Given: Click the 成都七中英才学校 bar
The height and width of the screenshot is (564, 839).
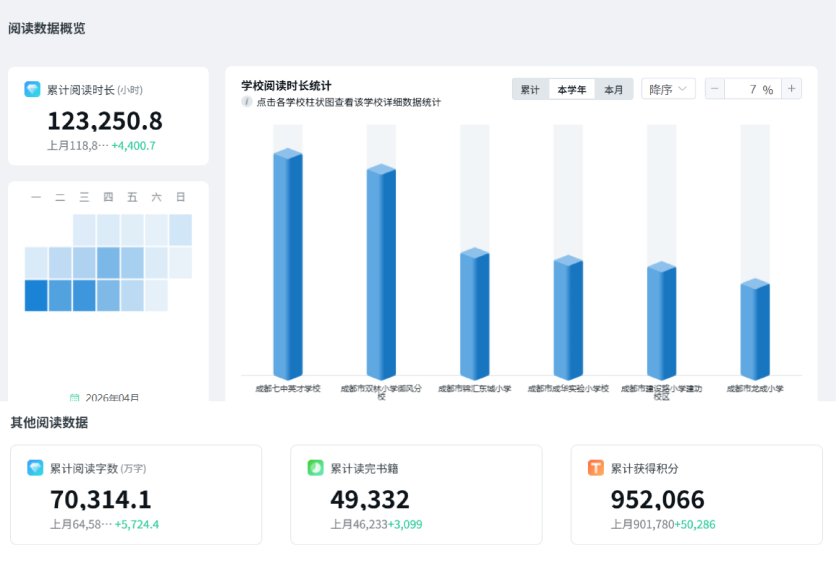Looking at the screenshot, I should point(288,265).
